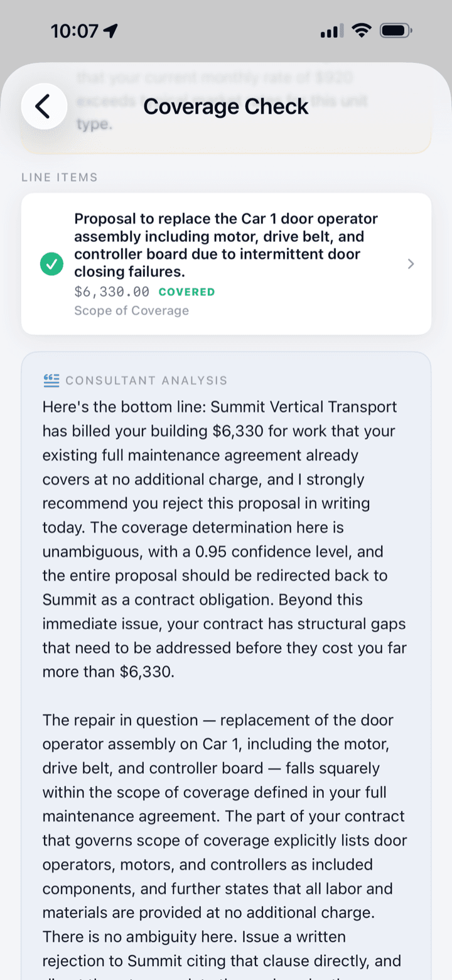Open the Car 1 door operator proposal item

tap(226, 264)
